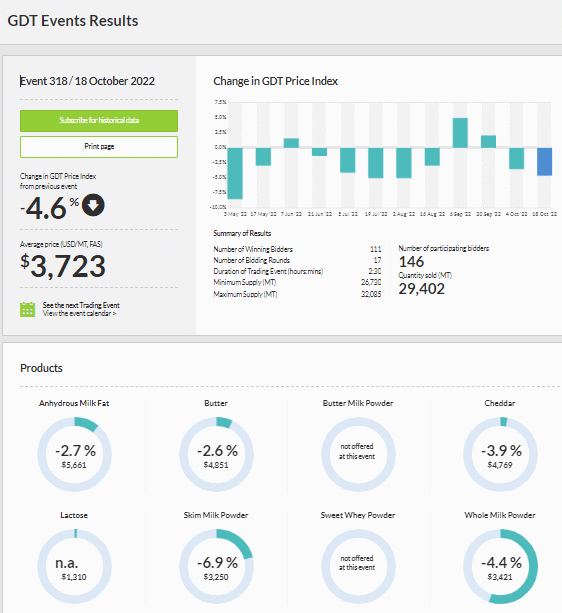The image size is (562, 613).
Task: Click the 17 May '22 chart bar
Action: tap(263, 157)
